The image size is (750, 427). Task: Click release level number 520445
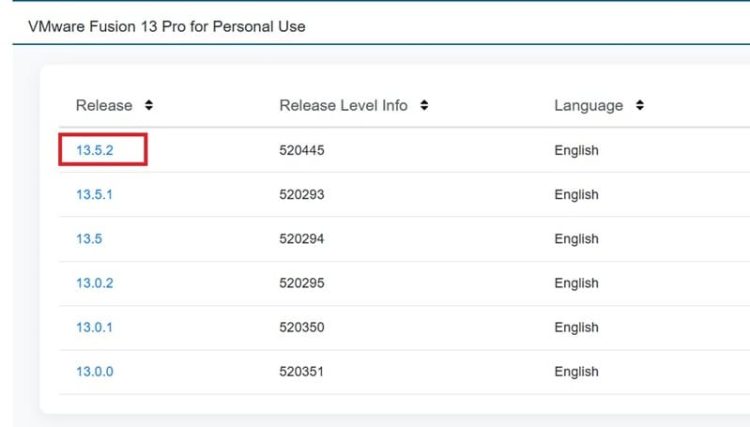pos(302,150)
